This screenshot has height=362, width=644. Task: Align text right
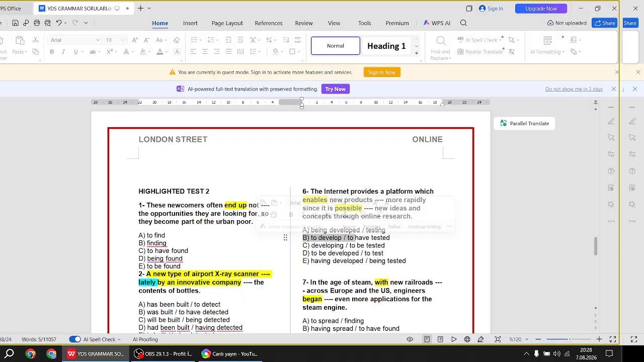217,52
